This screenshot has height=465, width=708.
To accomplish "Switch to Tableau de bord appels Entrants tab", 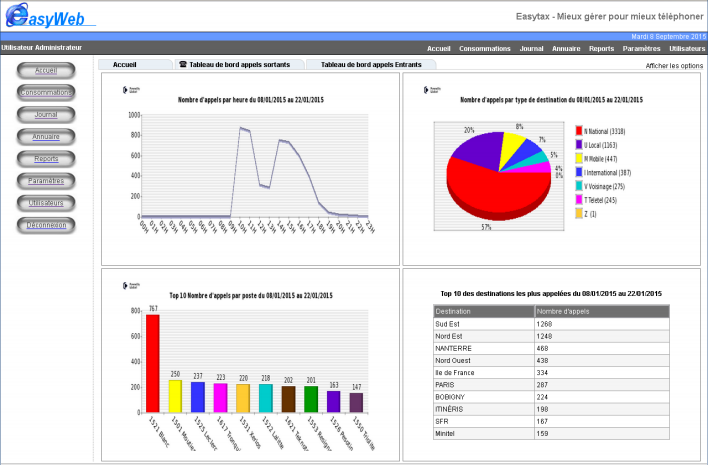I will point(370,64).
